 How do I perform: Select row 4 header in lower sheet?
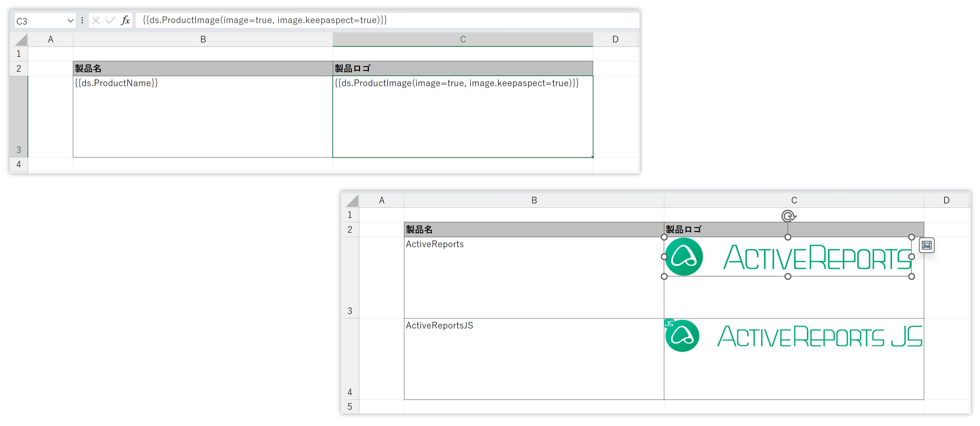click(350, 359)
